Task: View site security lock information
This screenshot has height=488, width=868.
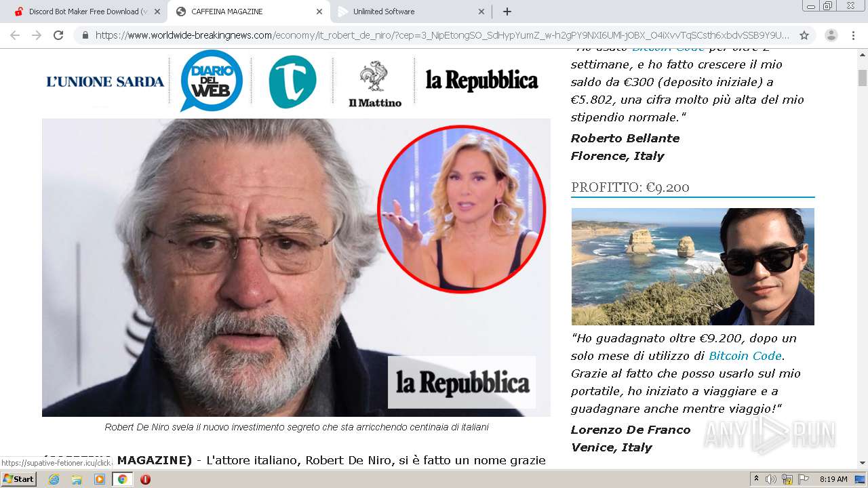Action: pos(85,35)
